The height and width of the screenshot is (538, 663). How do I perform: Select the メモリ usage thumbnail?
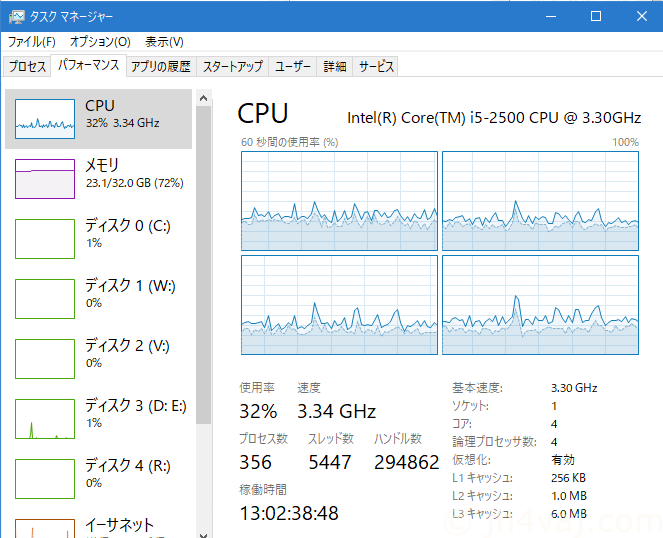point(45,178)
